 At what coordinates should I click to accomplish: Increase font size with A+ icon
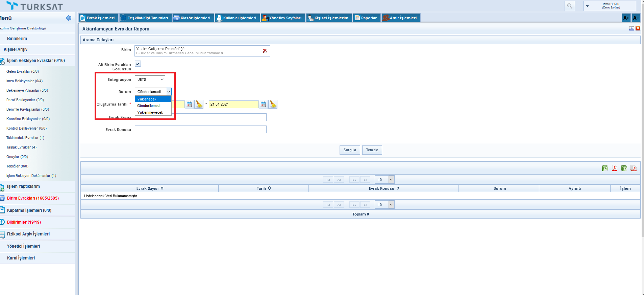tap(626, 18)
